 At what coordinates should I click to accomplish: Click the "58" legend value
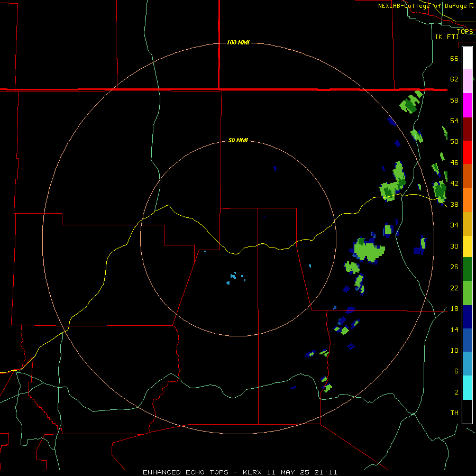[x=454, y=100]
